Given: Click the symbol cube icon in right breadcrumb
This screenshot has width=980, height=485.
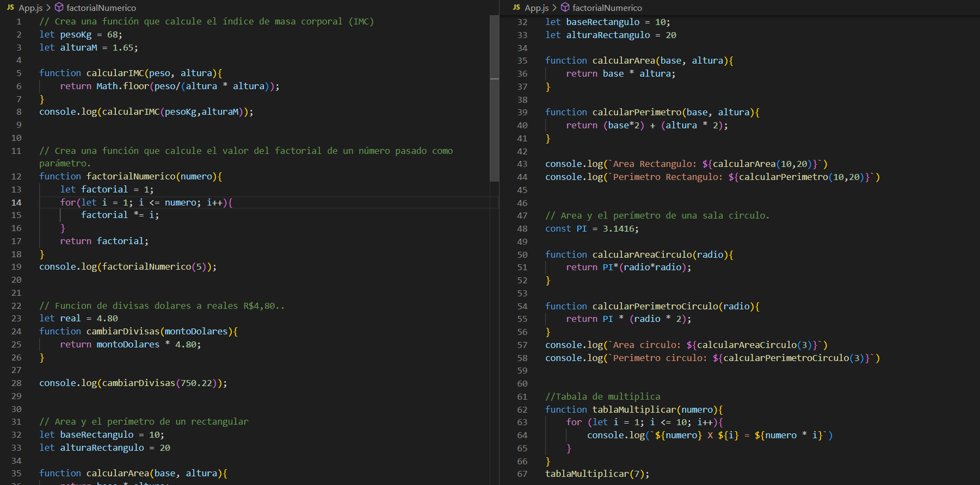Looking at the screenshot, I should click(565, 8).
